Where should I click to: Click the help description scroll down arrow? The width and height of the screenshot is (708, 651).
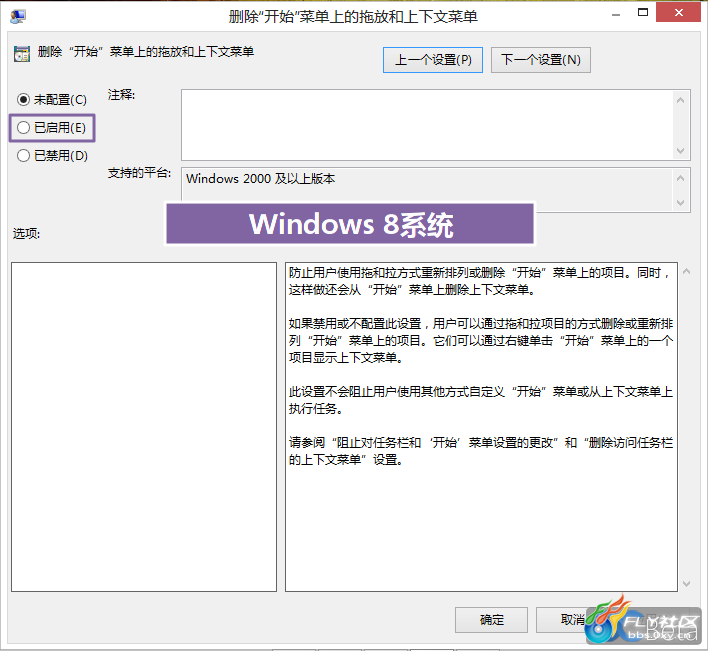(x=686, y=584)
